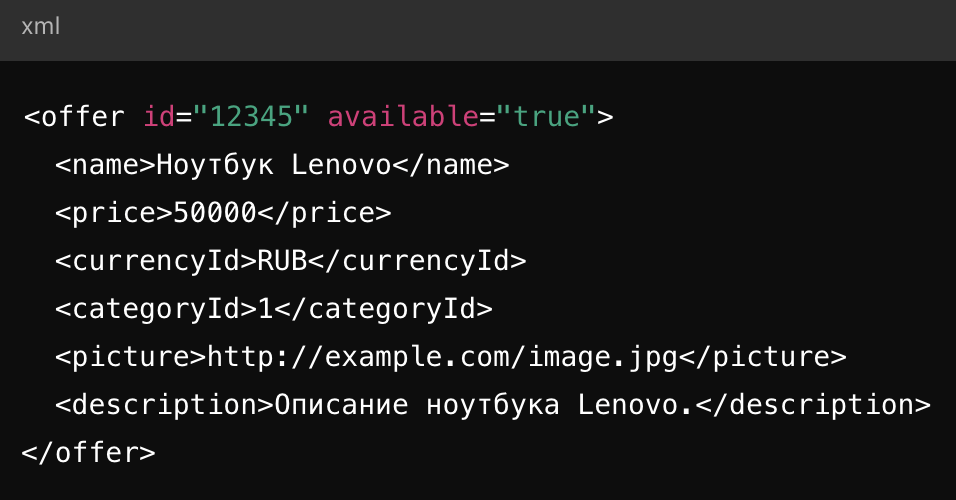Click the text Ноутбук Lenovo

coord(273,165)
